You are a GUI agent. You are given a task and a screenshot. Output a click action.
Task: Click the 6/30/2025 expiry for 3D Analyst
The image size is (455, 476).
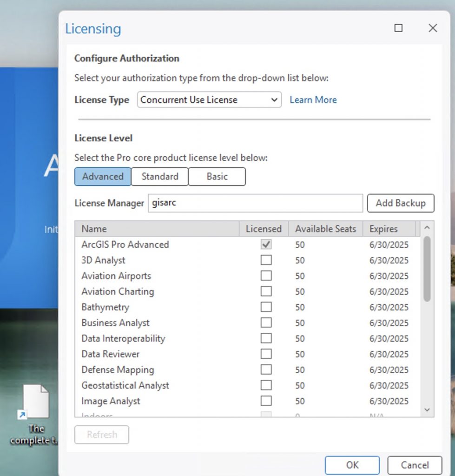click(x=389, y=260)
